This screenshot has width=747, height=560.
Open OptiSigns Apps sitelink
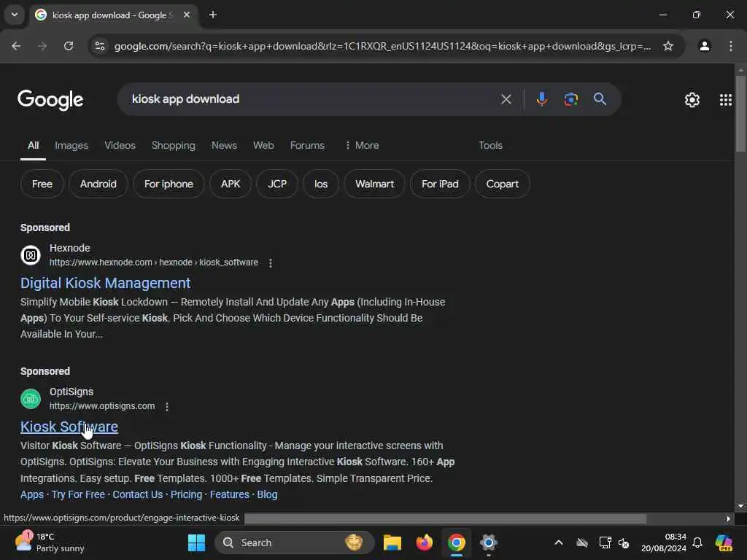tap(32, 495)
